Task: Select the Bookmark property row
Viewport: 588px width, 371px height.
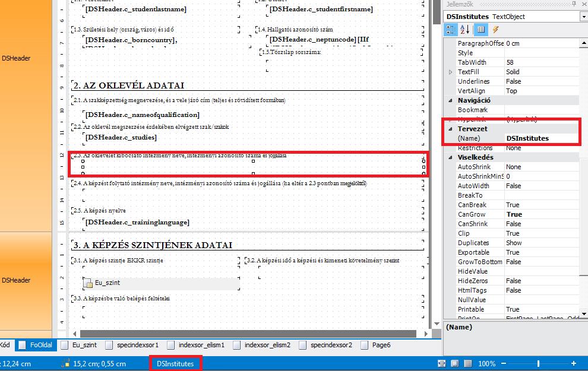Action: pos(517,110)
